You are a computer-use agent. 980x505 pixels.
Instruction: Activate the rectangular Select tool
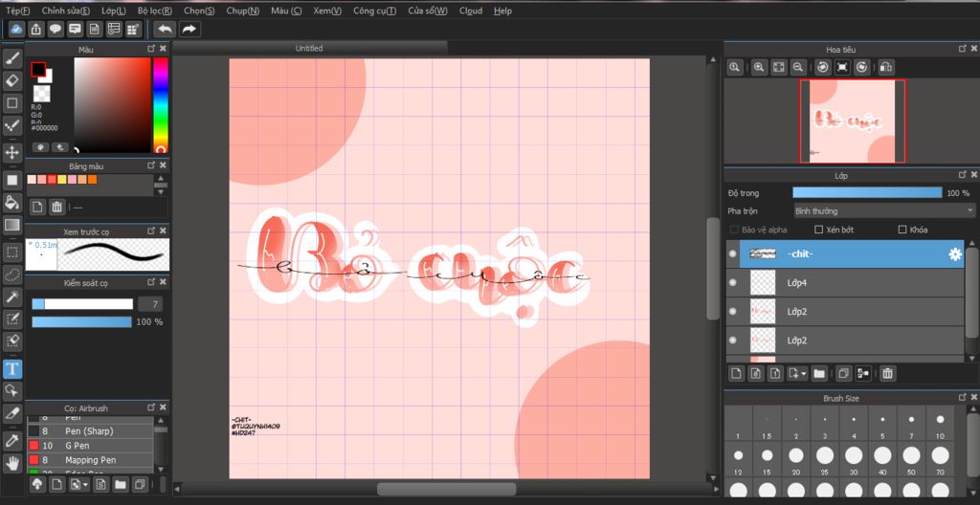pos(12,252)
